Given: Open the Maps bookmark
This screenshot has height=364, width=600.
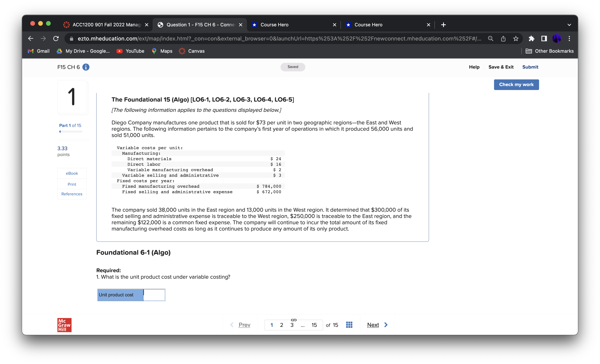Looking at the screenshot, I should [162, 51].
